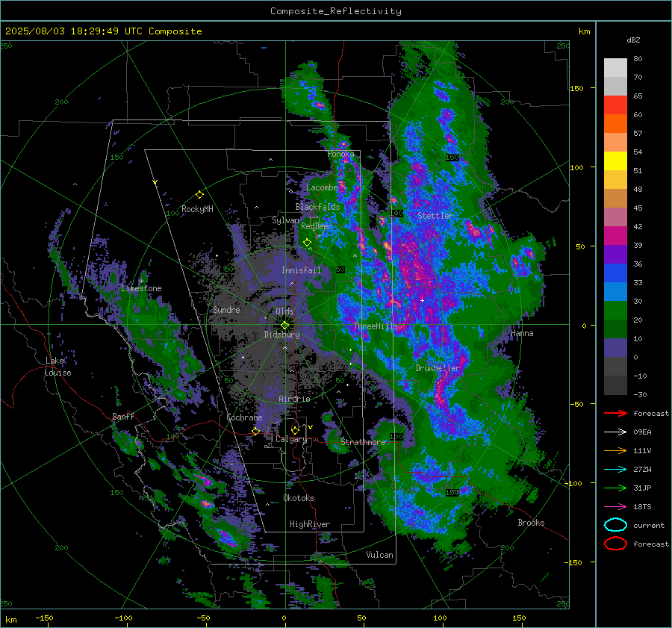Click the Sylvan label
The height and width of the screenshot is (628, 672).
[x=285, y=220]
